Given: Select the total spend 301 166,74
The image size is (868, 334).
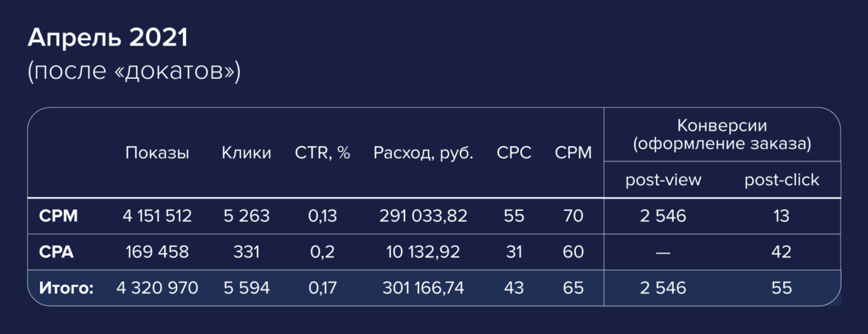Looking at the screenshot, I should click(x=424, y=288).
